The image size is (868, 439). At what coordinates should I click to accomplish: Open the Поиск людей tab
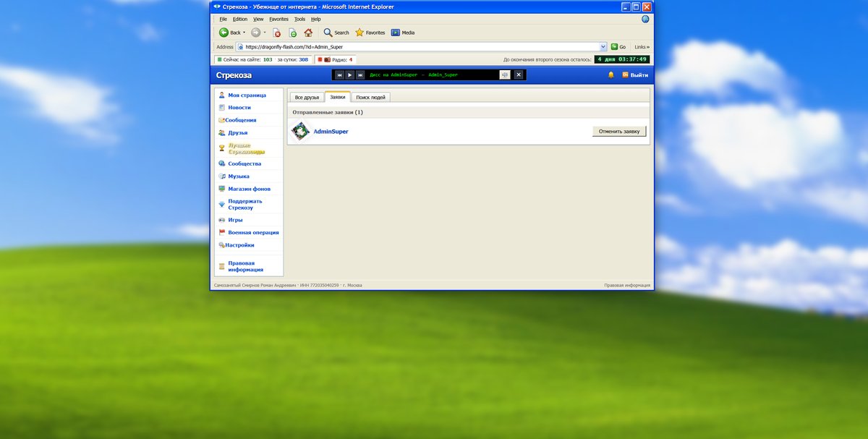coord(370,97)
